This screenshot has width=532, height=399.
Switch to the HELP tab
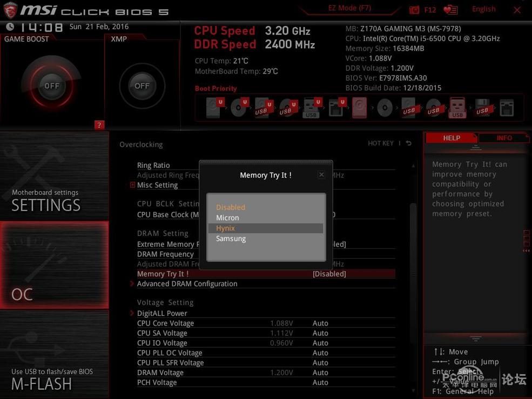pos(451,138)
